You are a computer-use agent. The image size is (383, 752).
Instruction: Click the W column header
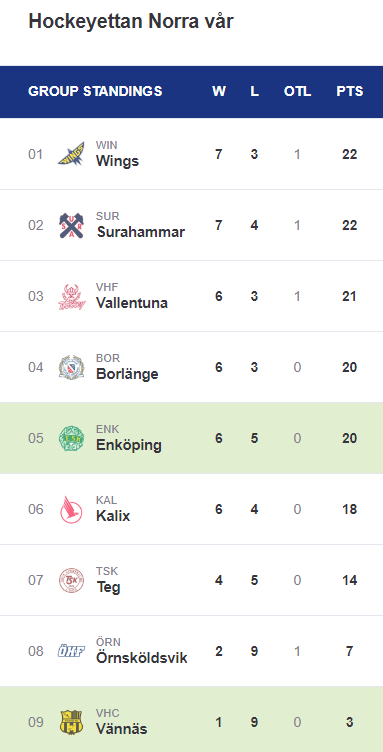[219, 91]
